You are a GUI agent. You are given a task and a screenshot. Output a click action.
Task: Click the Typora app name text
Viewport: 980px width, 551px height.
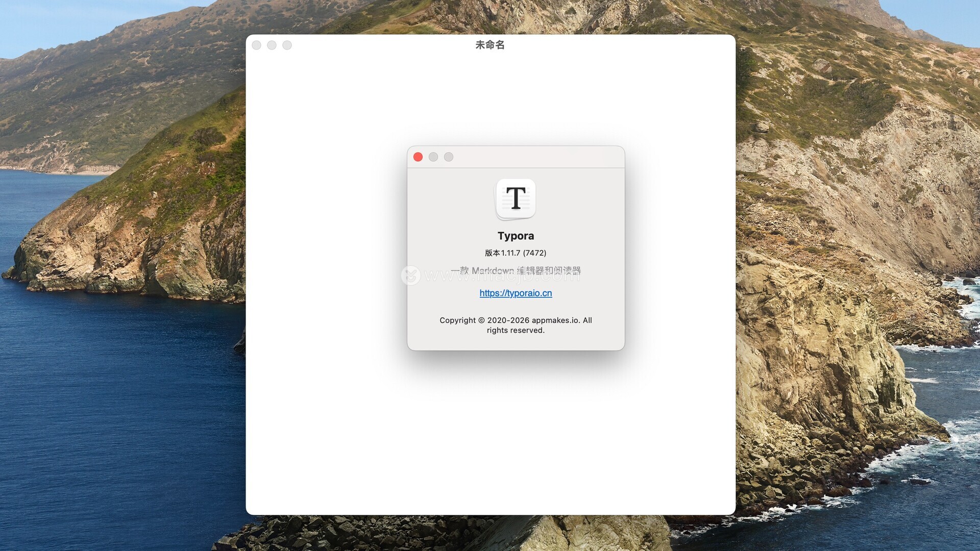516,236
